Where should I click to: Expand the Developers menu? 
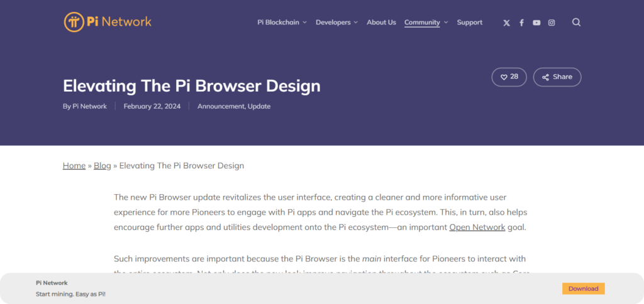point(336,22)
